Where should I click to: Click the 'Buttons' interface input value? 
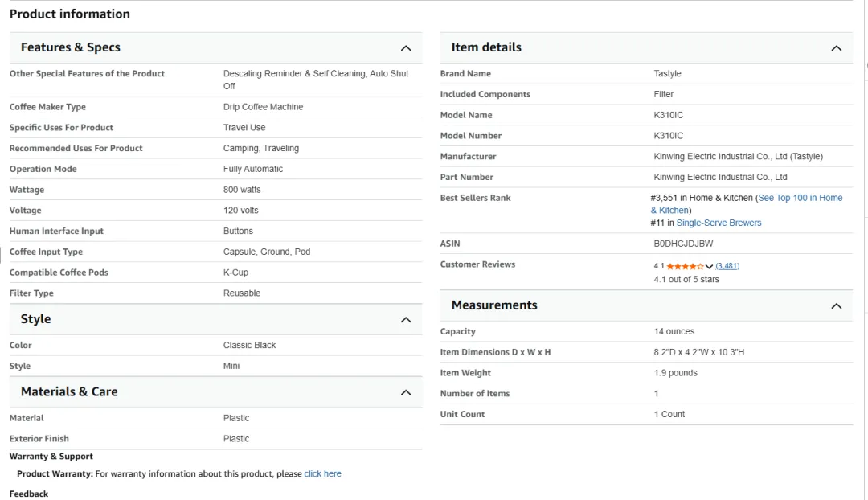tap(238, 231)
